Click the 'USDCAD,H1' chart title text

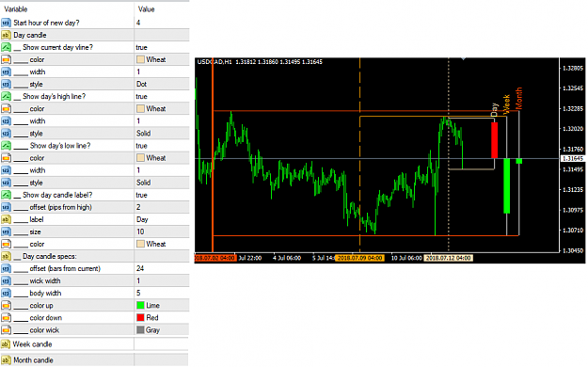pyautogui.click(x=215, y=62)
